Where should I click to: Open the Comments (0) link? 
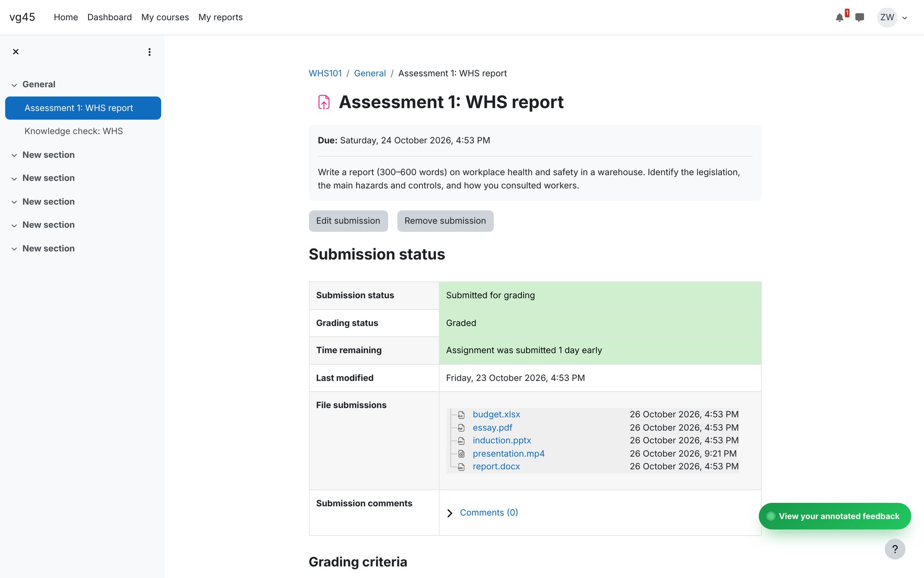coord(489,512)
